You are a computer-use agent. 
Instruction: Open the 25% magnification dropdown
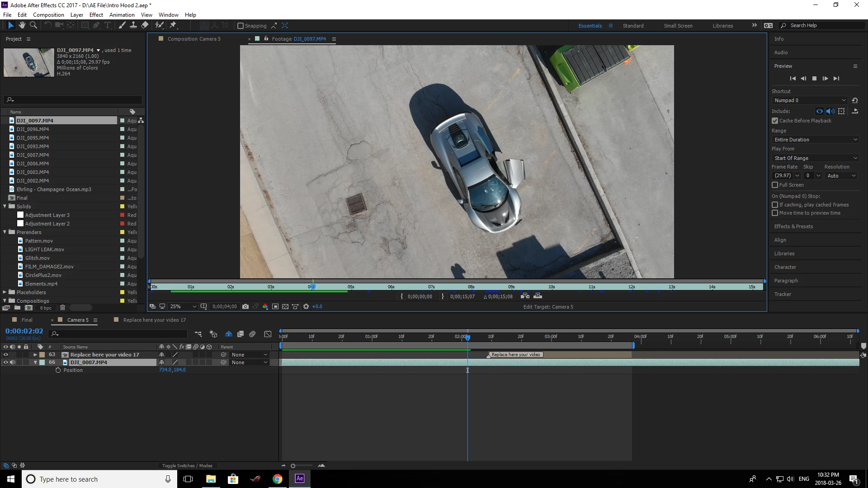[x=183, y=306]
